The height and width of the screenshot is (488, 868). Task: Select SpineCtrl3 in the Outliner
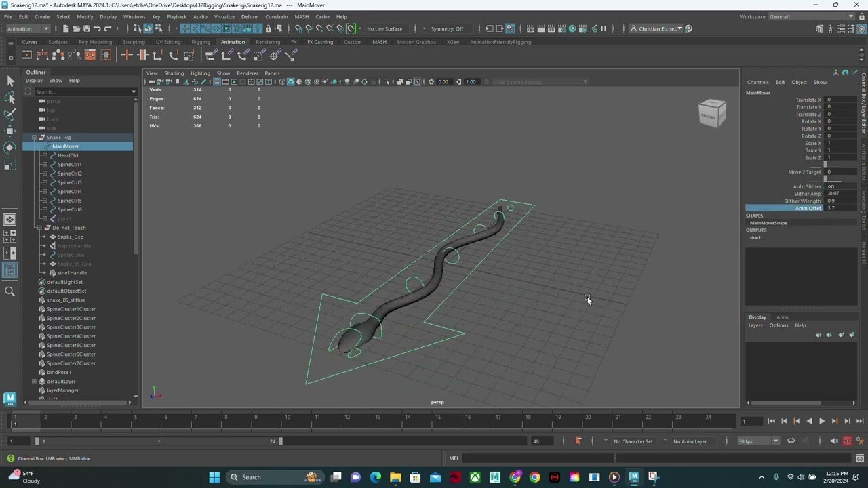click(x=70, y=182)
